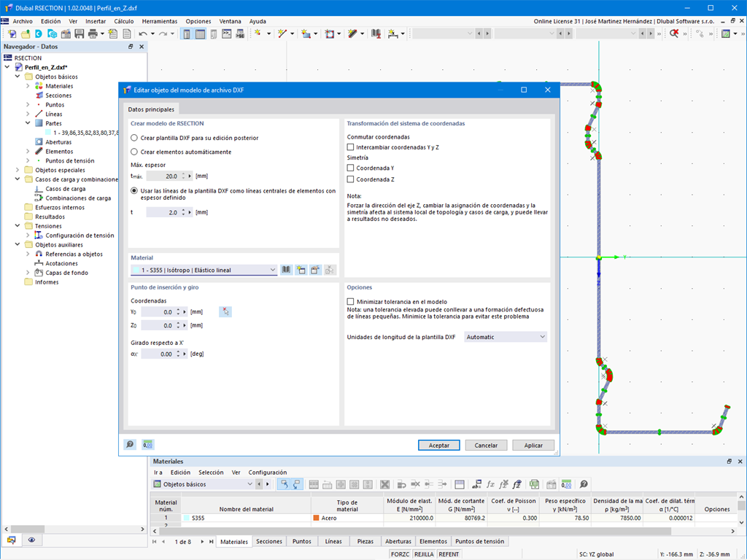
Task: Toggle the eye visibility icon in navigator footer
Action: click(31, 540)
